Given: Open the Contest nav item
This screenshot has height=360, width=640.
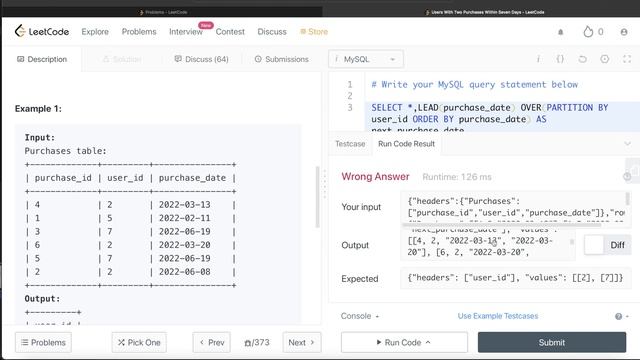Looking at the screenshot, I should pos(230,32).
